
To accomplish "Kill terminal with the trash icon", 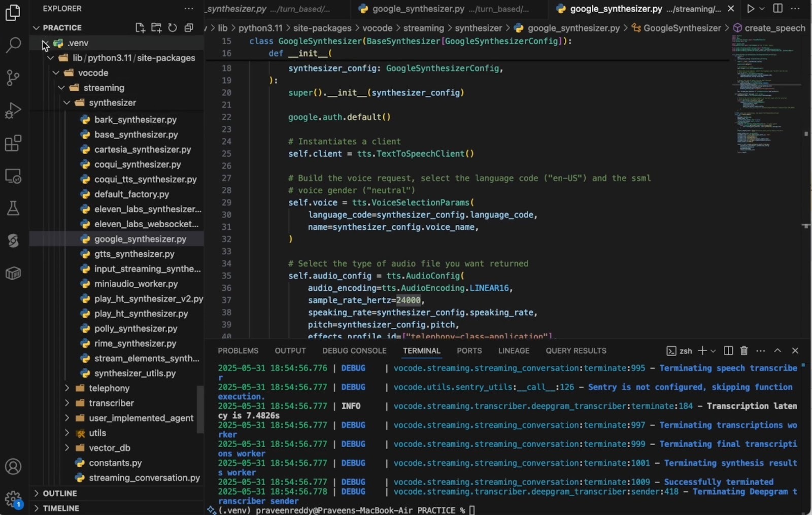I will click(x=744, y=351).
